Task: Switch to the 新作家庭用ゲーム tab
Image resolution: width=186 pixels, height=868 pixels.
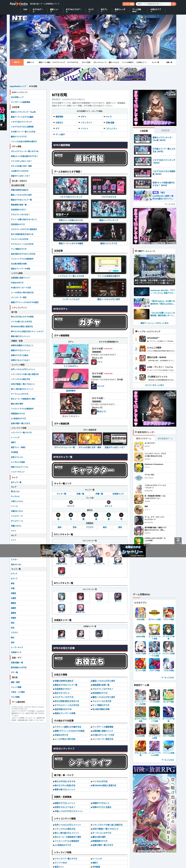Action: (x=165, y=438)
